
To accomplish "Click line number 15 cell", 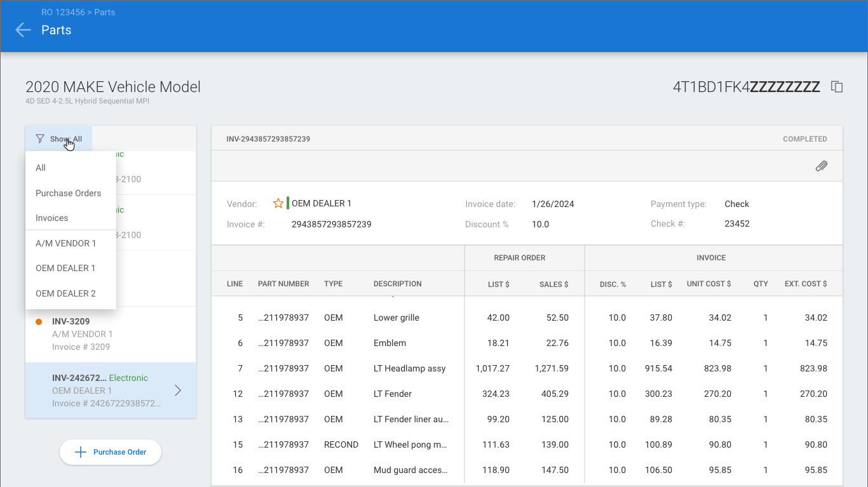I will click(238, 444).
